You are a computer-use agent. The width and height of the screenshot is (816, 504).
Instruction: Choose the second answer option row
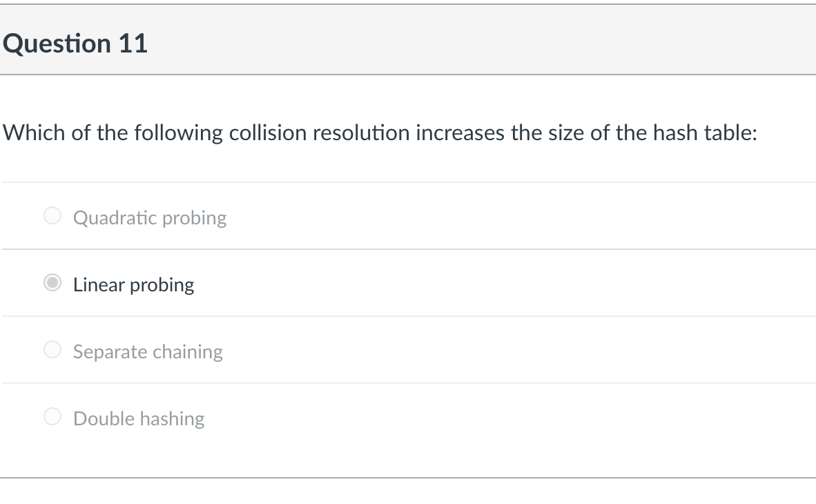[x=276, y=282]
